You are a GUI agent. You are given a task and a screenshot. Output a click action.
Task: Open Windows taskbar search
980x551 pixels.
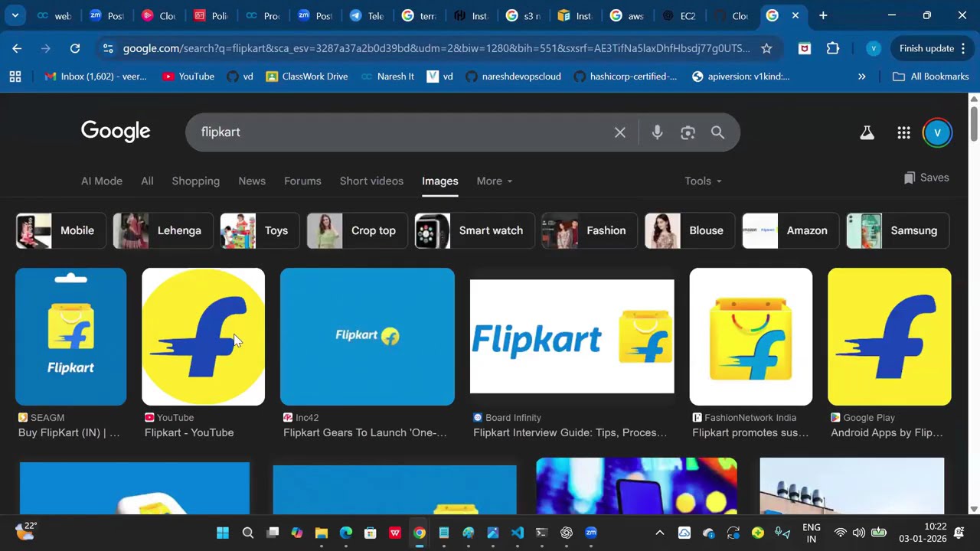click(x=247, y=533)
